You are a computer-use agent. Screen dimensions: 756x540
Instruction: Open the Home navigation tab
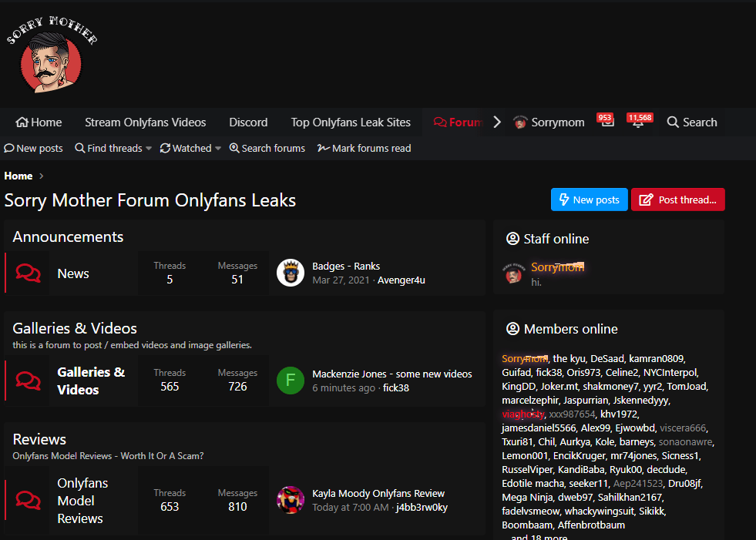[x=39, y=122]
